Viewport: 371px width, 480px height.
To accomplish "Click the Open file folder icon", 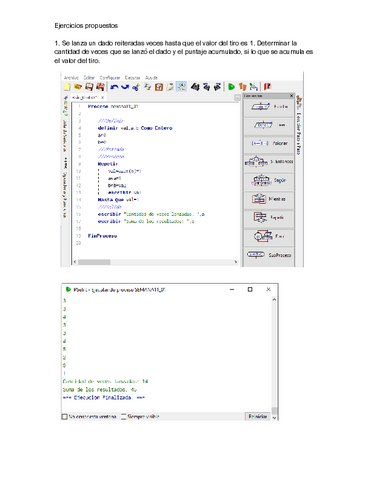I will coord(78,87).
